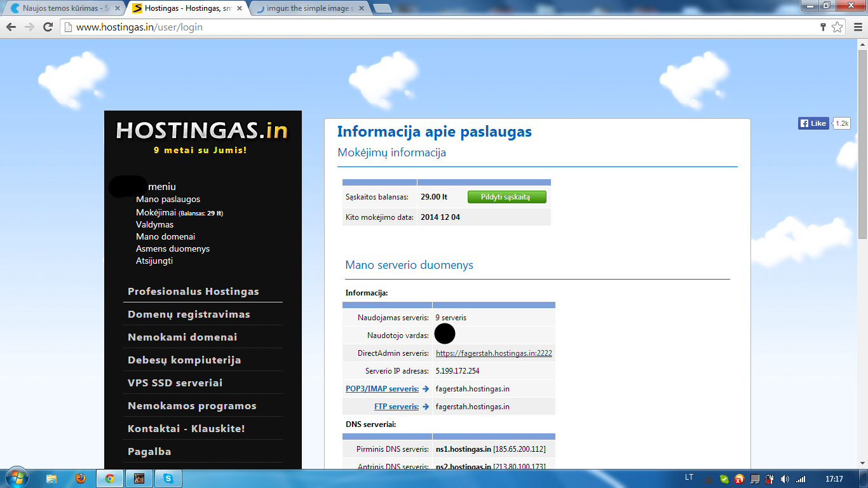Reload the page with refresh icon
The height and width of the screenshot is (488, 868).
point(48,27)
